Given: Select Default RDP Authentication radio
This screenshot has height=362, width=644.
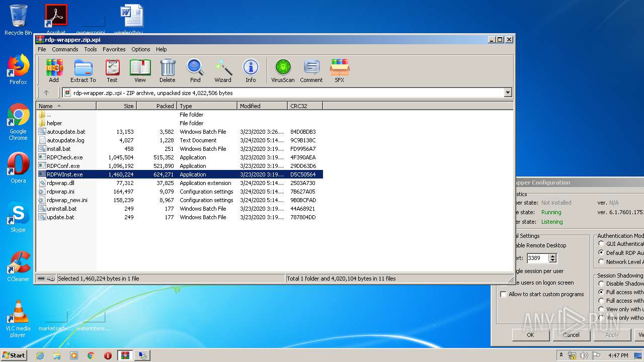Looking at the screenshot, I should 601,252.
